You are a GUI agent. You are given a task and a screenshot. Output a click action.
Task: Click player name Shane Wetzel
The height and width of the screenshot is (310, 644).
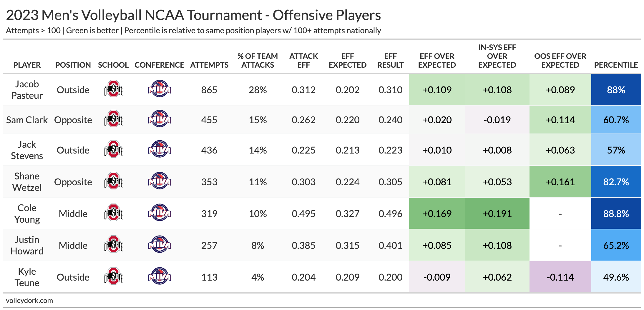(27, 182)
